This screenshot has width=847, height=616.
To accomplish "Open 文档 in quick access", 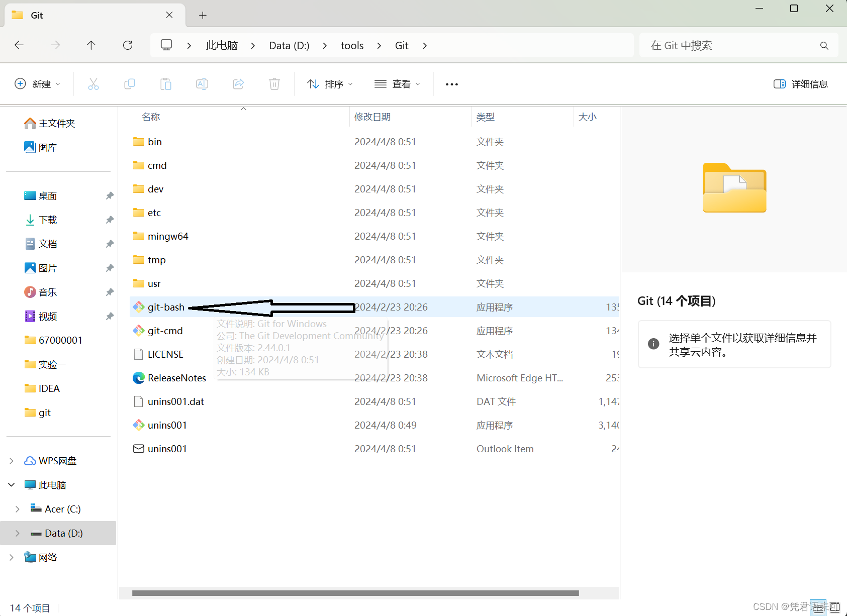I will tap(41, 244).
